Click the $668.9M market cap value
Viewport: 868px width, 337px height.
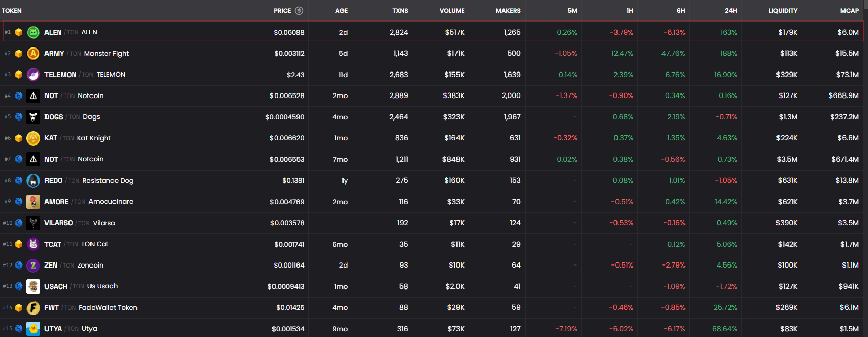843,95
